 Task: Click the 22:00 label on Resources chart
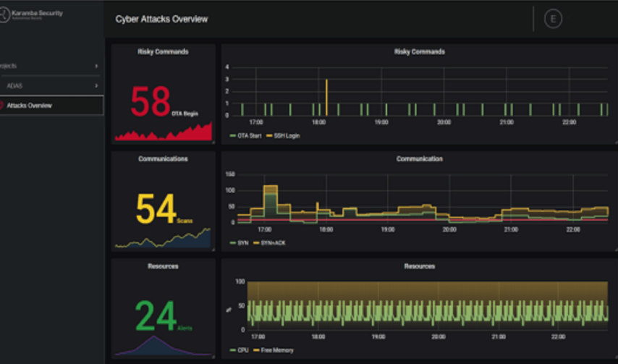pyautogui.click(x=558, y=337)
